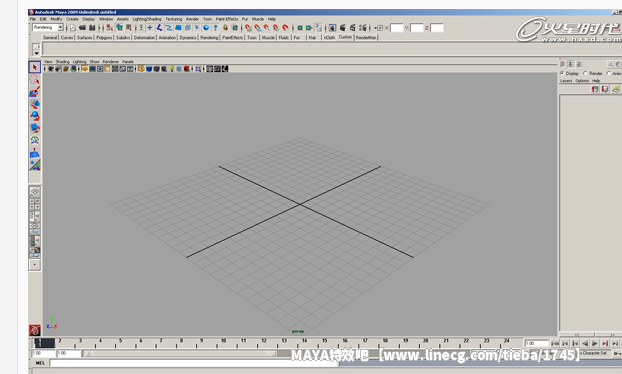
Task: Activate the Rotate tool in toolbox
Action: pos(35,116)
